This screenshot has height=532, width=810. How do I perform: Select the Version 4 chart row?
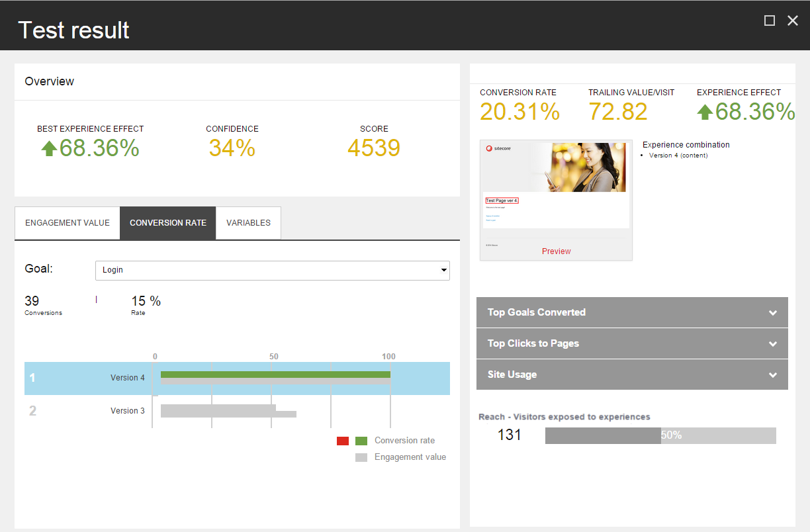pos(237,378)
